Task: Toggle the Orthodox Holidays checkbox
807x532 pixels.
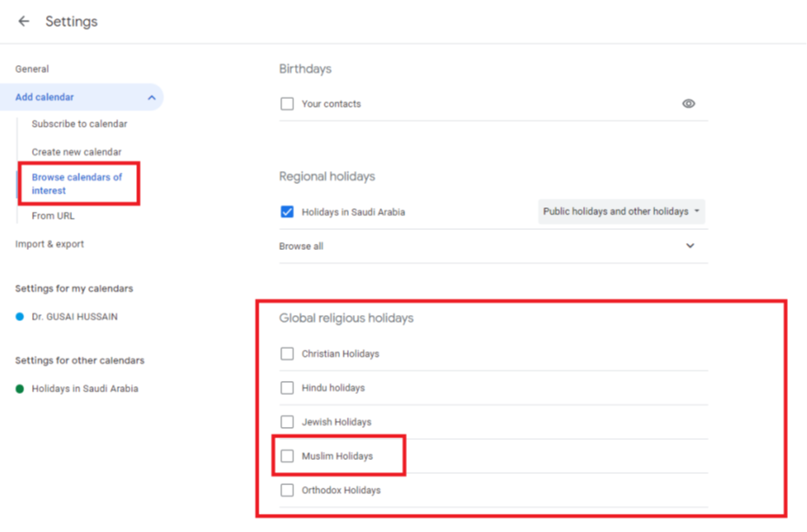Action: point(287,490)
